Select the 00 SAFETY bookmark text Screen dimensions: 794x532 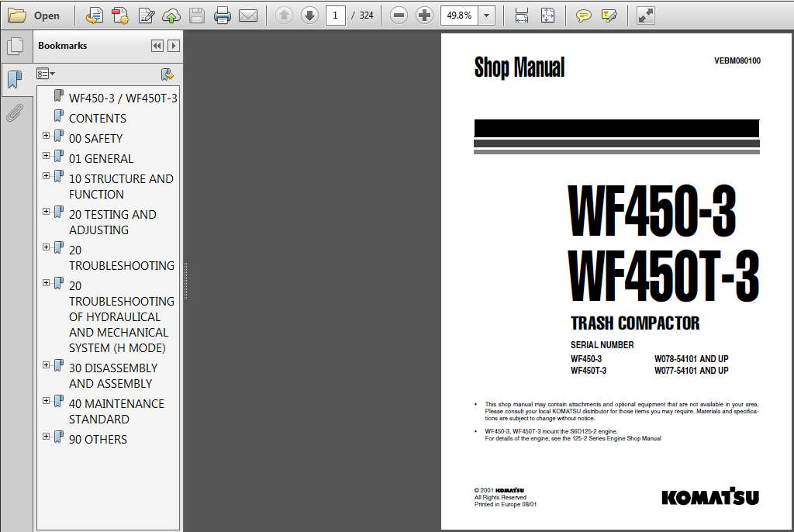click(x=95, y=138)
